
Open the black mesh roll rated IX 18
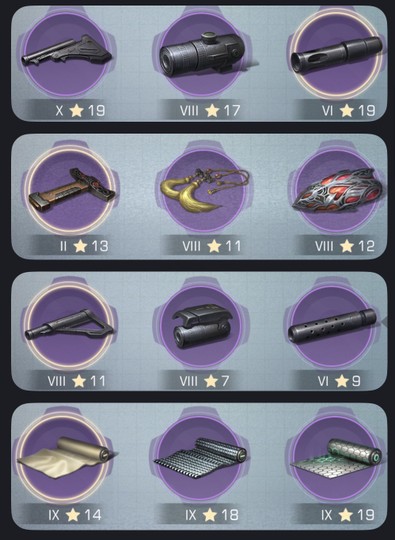201,457
